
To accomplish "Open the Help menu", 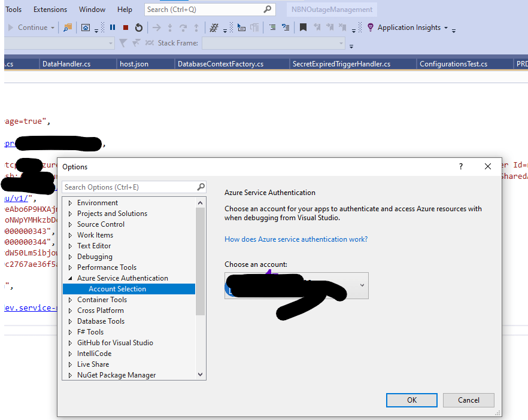I will tap(125, 10).
